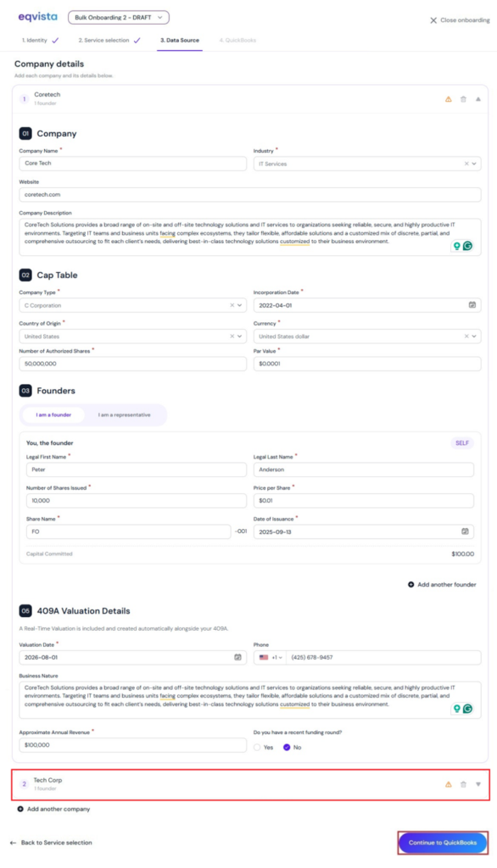This screenshot has width=497, height=868.
Task: Click the warning icon on Coretech row
Action: point(449,99)
